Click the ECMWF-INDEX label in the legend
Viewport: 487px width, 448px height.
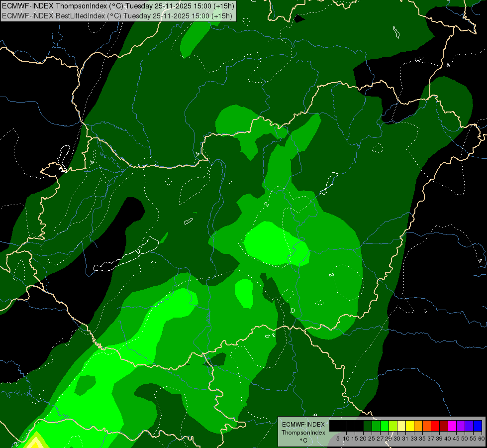click(303, 425)
